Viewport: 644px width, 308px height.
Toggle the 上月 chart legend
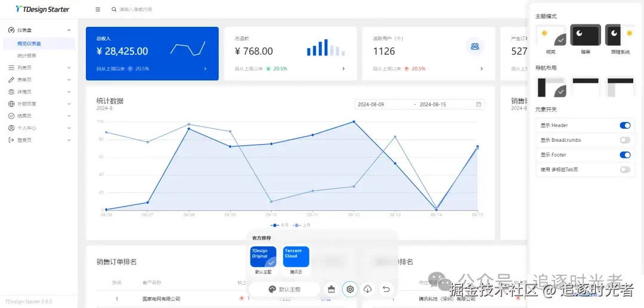tap(301, 225)
